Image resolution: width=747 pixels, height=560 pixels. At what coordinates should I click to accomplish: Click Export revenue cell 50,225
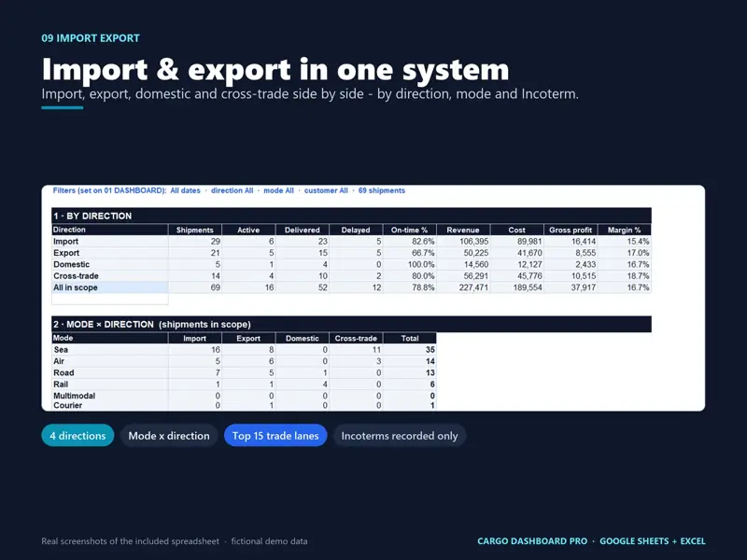(x=463, y=253)
